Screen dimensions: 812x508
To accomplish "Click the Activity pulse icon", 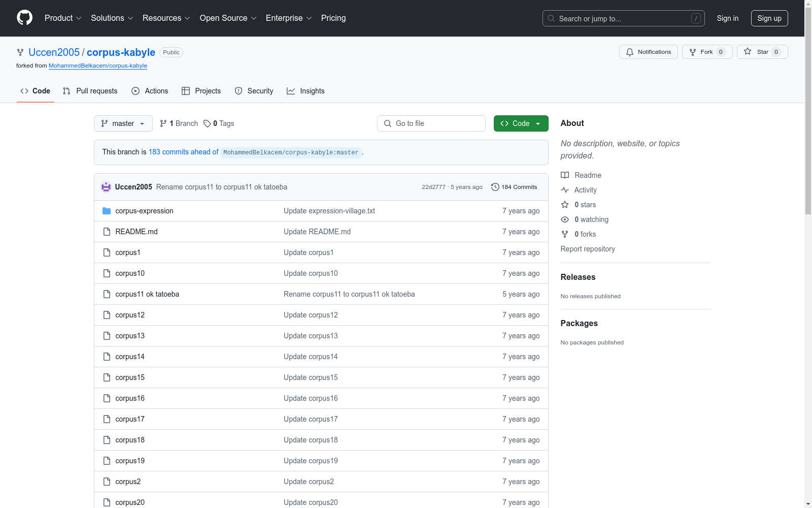I will point(565,190).
